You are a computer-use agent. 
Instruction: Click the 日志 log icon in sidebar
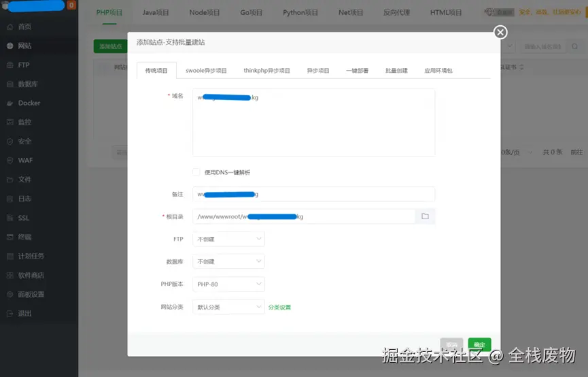point(10,199)
